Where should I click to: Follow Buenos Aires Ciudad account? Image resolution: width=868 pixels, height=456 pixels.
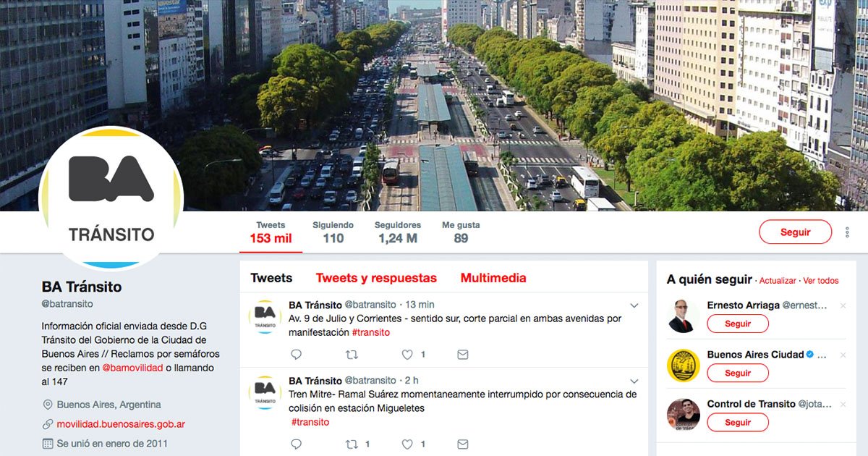click(738, 373)
